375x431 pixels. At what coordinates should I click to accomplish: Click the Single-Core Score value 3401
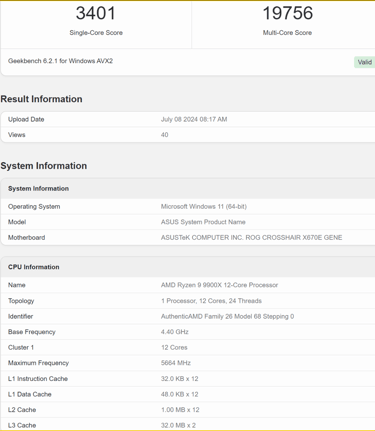pyautogui.click(x=96, y=13)
